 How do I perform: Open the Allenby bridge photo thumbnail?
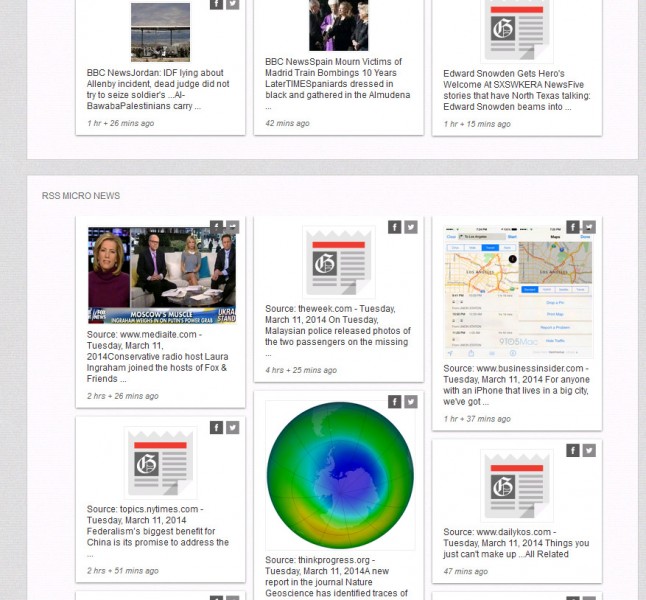pos(160,32)
